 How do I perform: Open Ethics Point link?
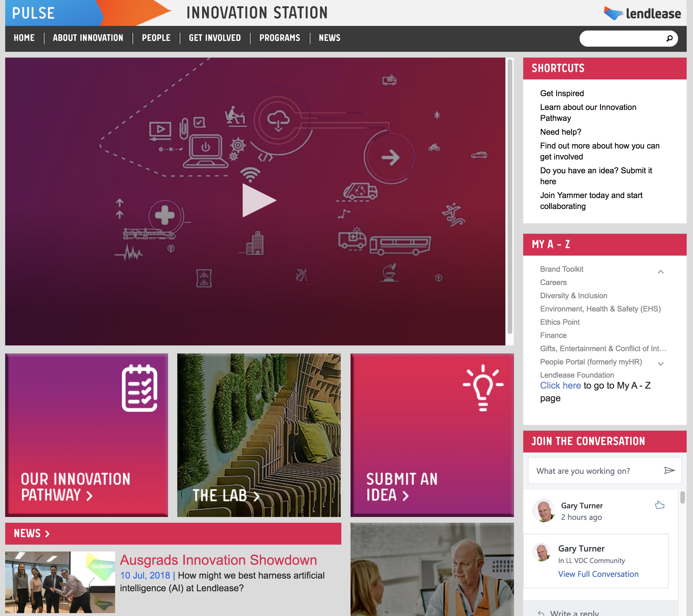(560, 322)
